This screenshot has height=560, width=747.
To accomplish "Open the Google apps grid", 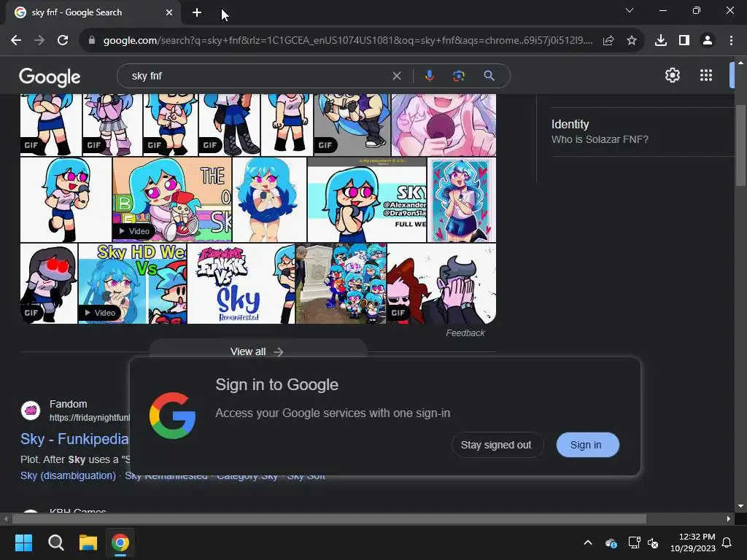I will click(706, 75).
